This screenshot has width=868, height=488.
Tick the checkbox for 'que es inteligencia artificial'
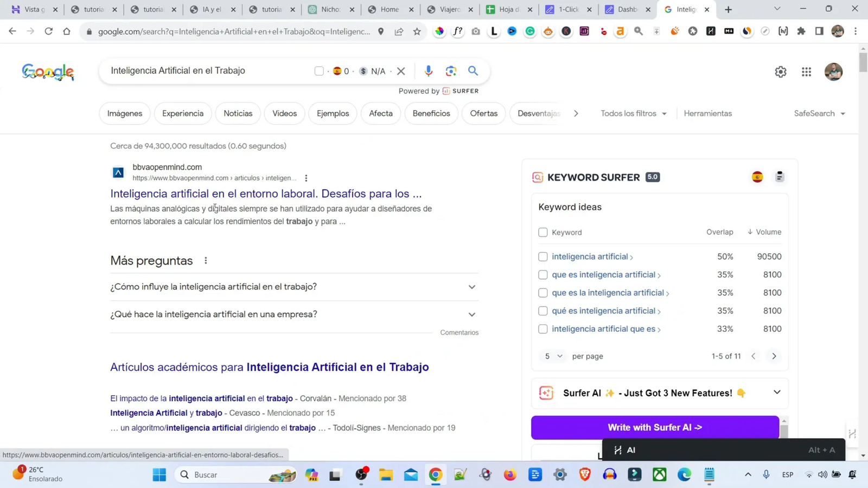pyautogui.click(x=542, y=274)
